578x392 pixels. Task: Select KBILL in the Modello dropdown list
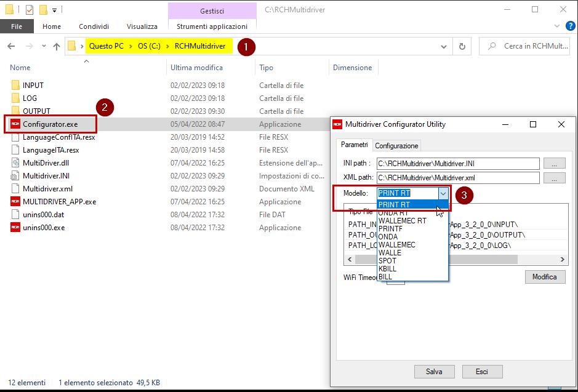point(388,269)
